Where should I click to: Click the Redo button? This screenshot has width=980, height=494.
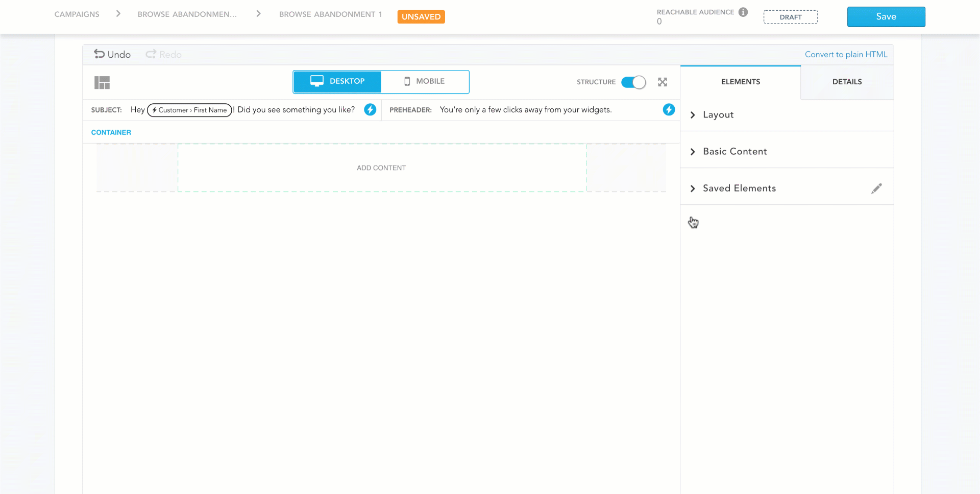pos(163,54)
